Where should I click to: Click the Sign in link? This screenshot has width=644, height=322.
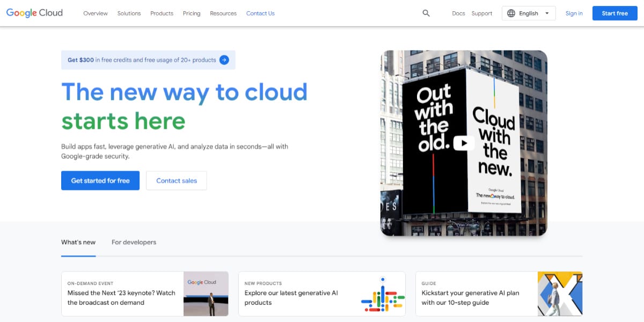[x=574, y=13]
